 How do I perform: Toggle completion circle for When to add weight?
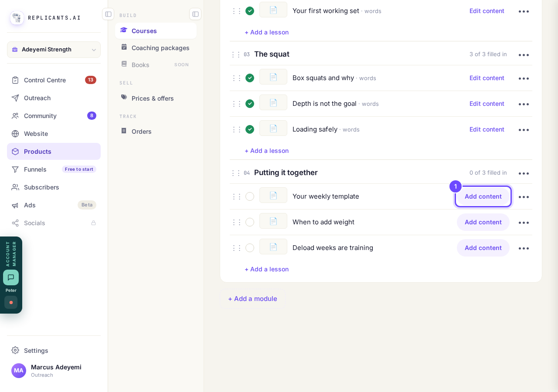pos(250,222)
